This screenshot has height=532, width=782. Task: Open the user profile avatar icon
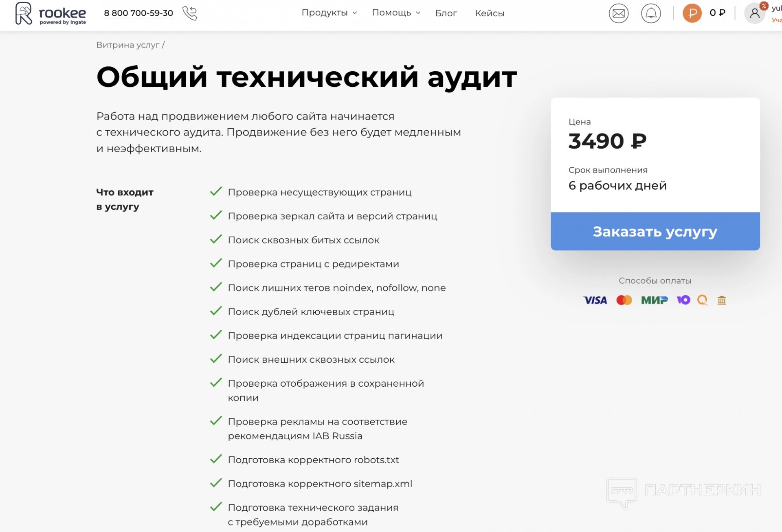pyautogui.click(x=754, y=13)
